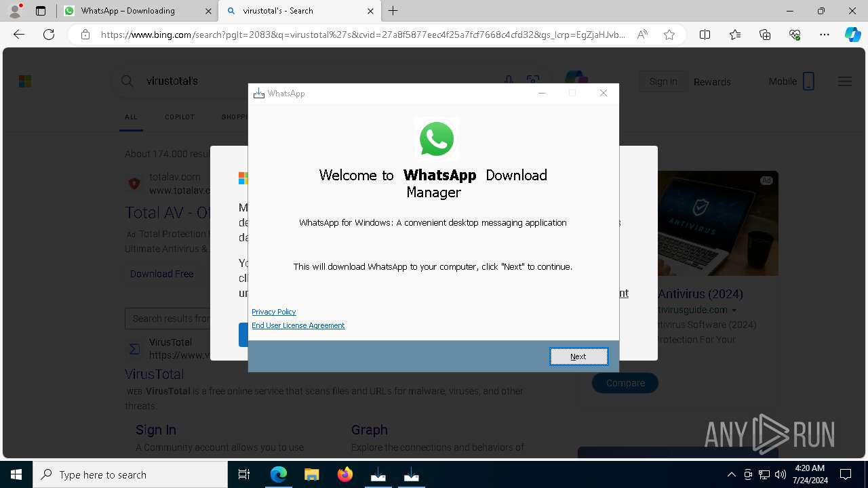Open the volume control in system tray
The width and height of the screenshot is (868, 488).
780,474
